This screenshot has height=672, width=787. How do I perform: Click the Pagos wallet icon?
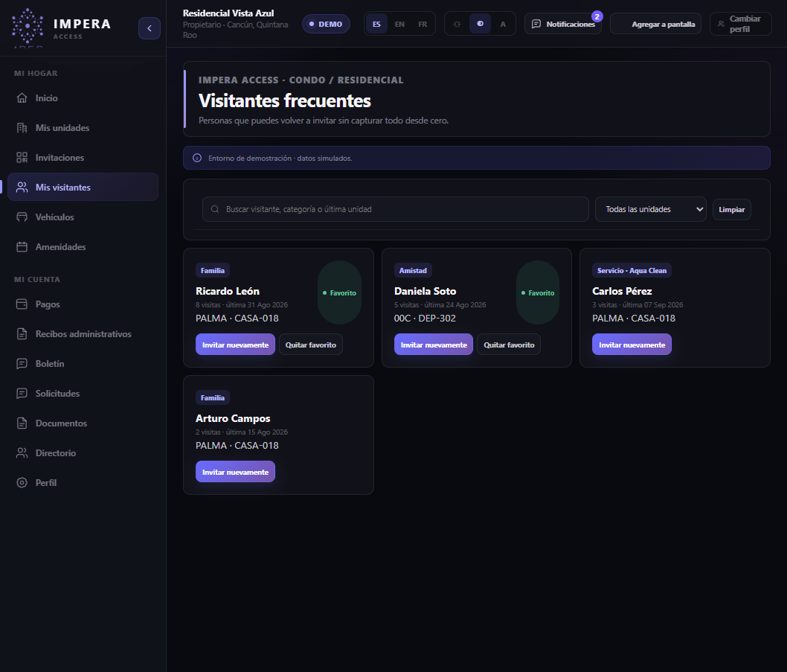tap(22, 304)
